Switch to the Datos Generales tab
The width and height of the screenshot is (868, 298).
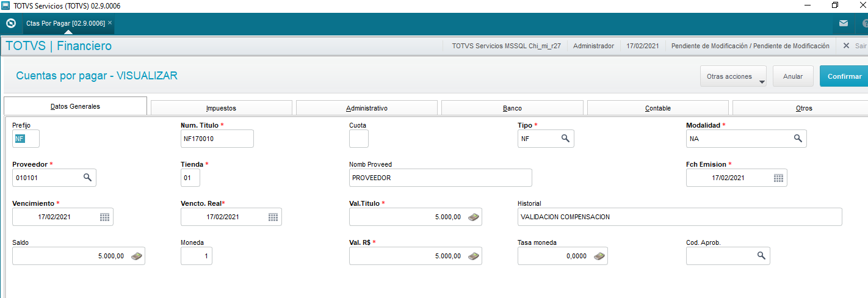75,106
